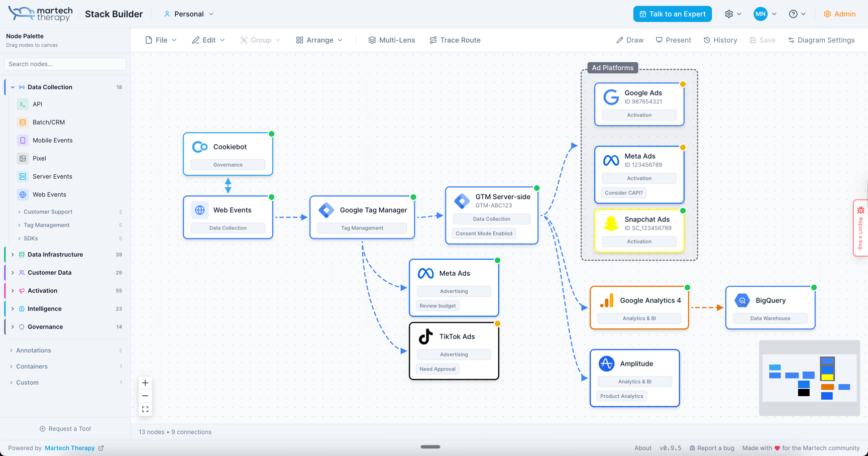
Task: Open the Edit menu
Action: tap(208, 40)
